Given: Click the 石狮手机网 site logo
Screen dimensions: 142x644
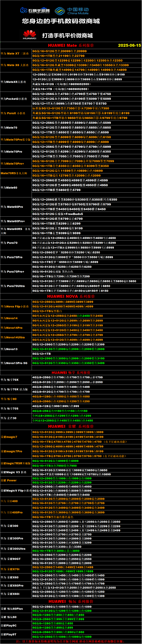Looking at the screenshot, I should [x=35, y=10].
